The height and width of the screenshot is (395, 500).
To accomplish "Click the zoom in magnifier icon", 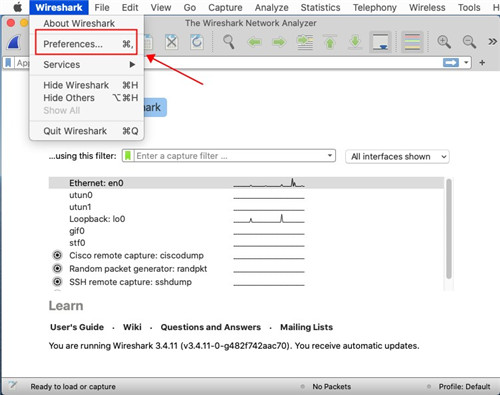I will click(x=444, y=42).
